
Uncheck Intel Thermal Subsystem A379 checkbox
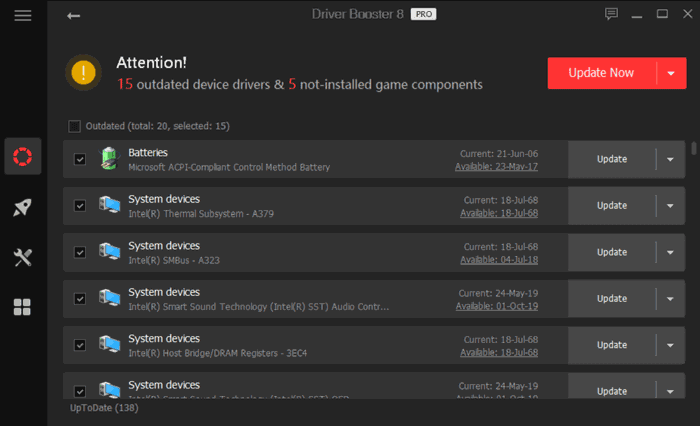pyautogui.click(x=80, y=205)
